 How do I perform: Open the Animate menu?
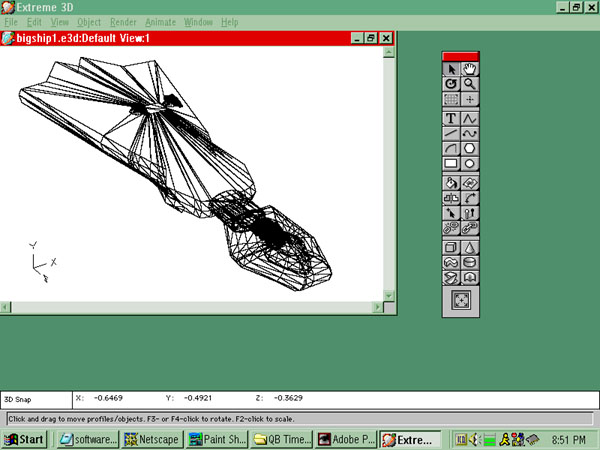tap(160, 22)
